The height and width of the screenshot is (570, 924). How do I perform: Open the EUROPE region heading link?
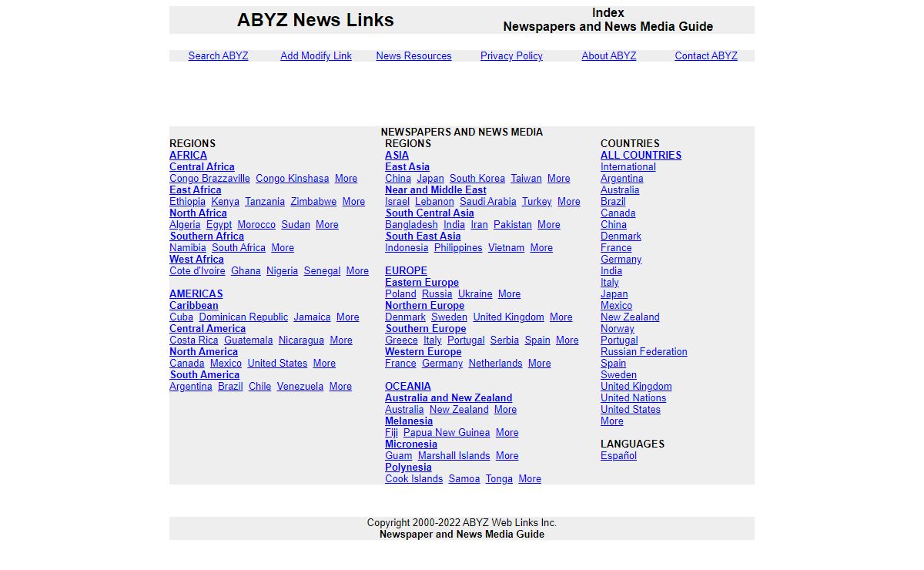pos(406,270)
